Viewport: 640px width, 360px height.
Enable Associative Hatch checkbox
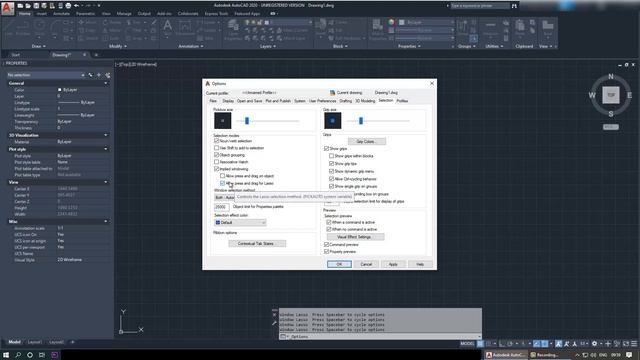click(x=217, y=162)
